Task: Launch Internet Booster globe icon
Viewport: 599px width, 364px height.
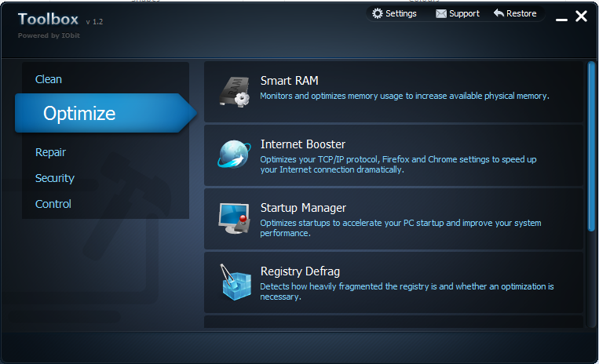Action: [235, 154]
